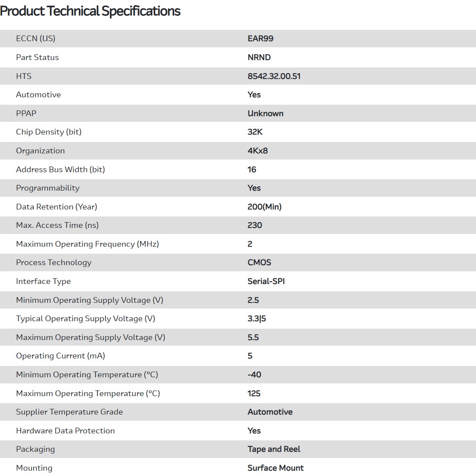Select the HTS code 8542.32.00.51
The width and height of the screenshot is (476, 475).
(x=274, y=76)
